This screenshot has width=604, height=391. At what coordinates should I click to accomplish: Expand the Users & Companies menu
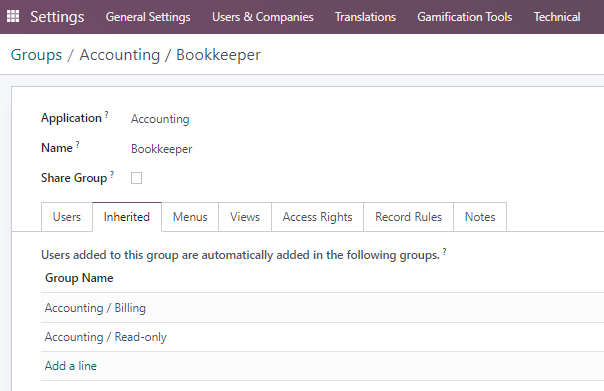[x=263, y=17]
